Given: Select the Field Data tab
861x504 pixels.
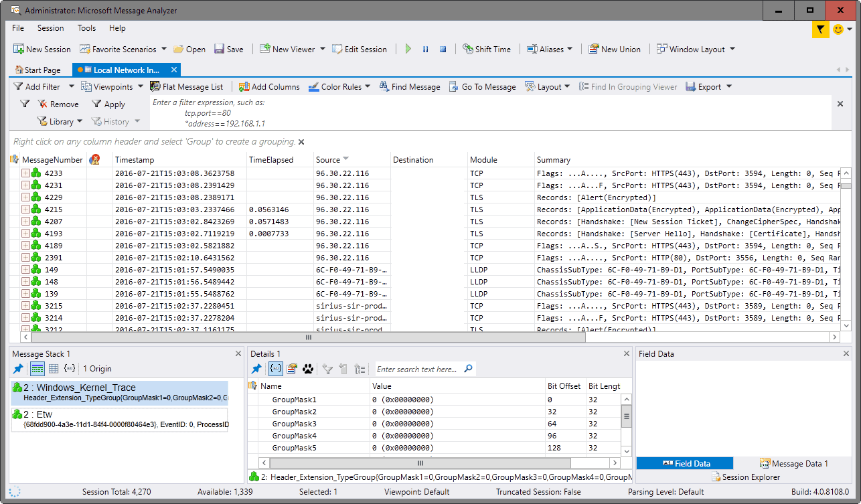Looking at the screenshot, I should tap(685, 463).
